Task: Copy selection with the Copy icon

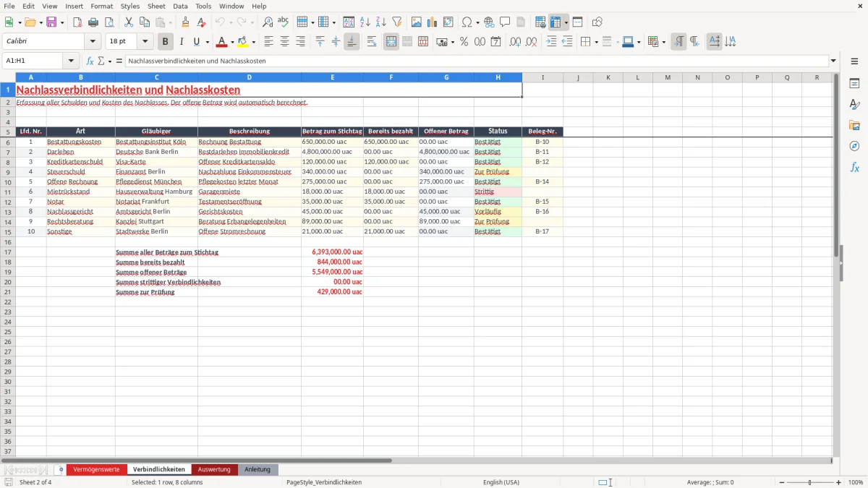Action: click(x=145, y=22)
